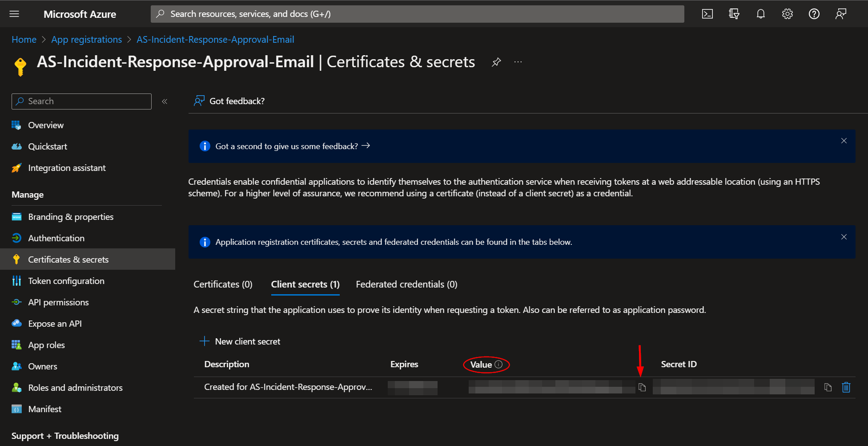This screenshot has height=446, width=868.
Task: Open the more options ellipsis beside title
Action: [518, 62]
